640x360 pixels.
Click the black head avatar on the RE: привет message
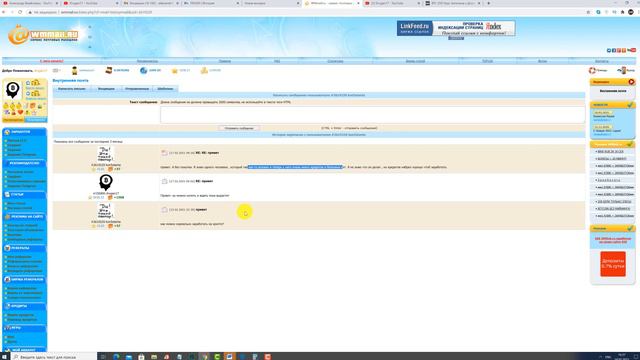[x=106, y=182]
